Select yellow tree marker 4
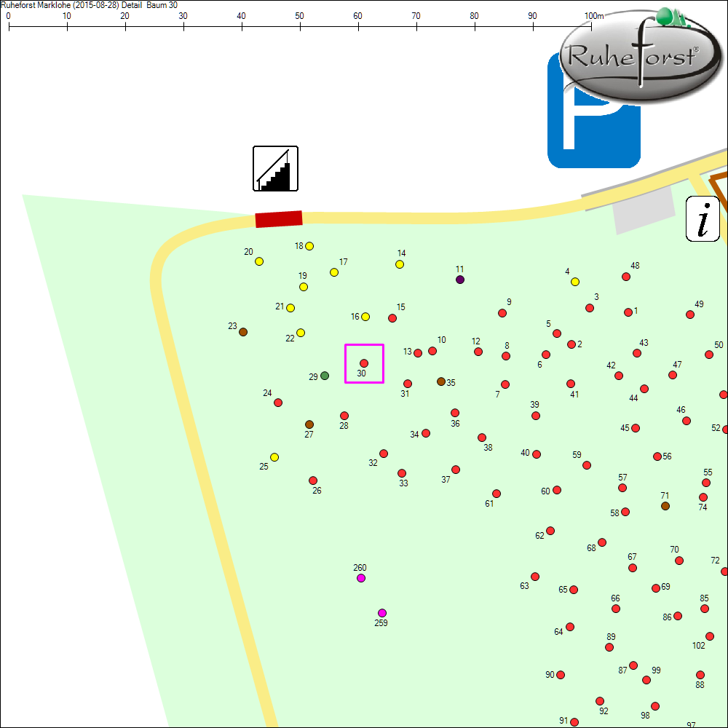Image resolution: width=728 pixels, height=728 pixels. click(575, 282)
